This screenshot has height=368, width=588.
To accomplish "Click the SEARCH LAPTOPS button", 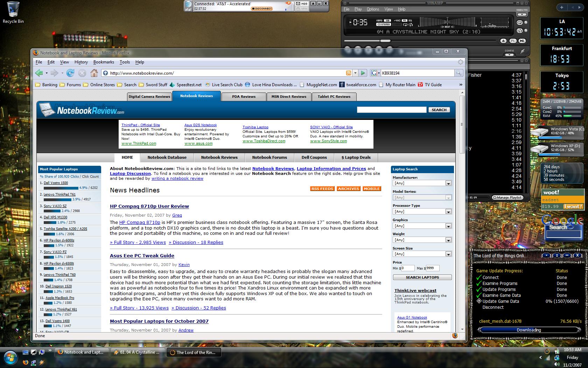I will pos(422,277).
